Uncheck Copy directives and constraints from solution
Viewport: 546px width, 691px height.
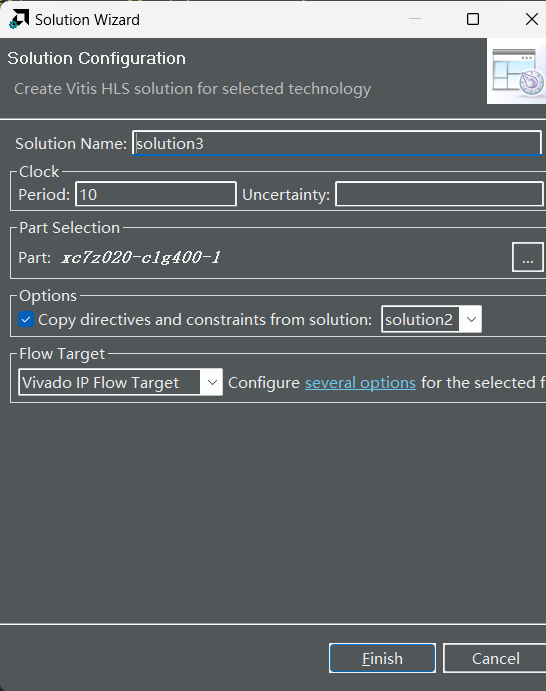coord(26,319)
